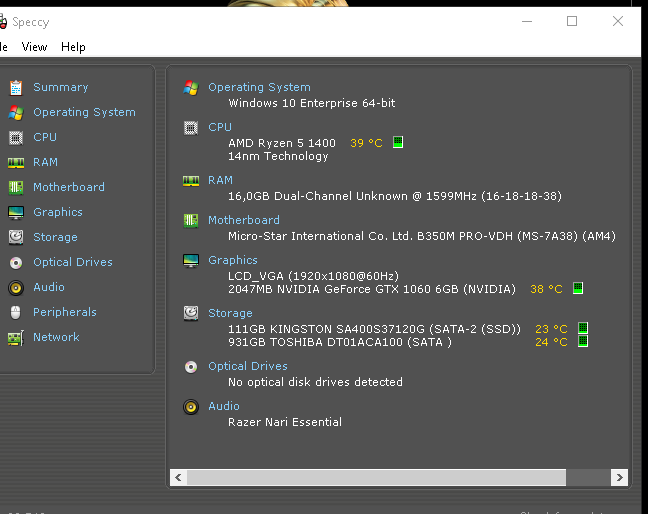Click the Graphics monitor icon in the sidebar
648x514 pixels.
15,212
